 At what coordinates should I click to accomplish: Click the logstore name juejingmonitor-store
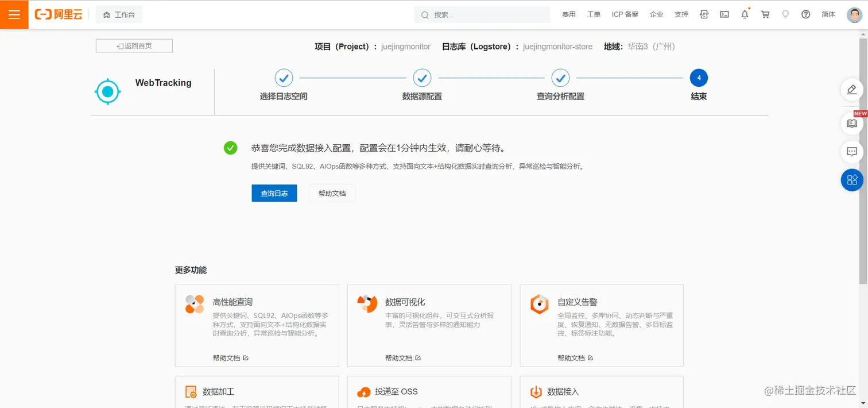(x=557, y=47)
